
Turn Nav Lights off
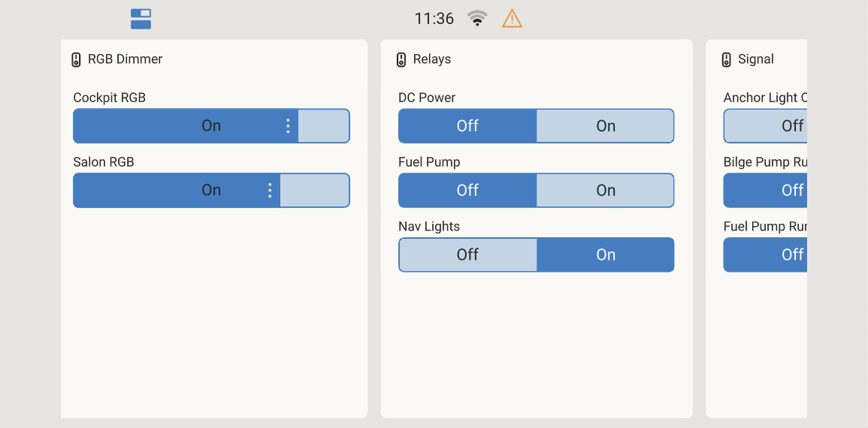[x=467, y=255]
